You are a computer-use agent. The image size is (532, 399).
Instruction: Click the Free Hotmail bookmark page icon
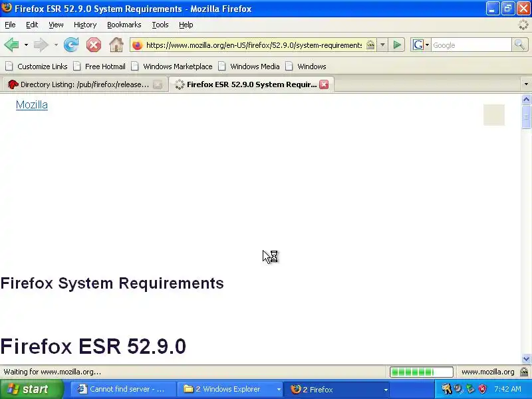[x=77, y=66]
